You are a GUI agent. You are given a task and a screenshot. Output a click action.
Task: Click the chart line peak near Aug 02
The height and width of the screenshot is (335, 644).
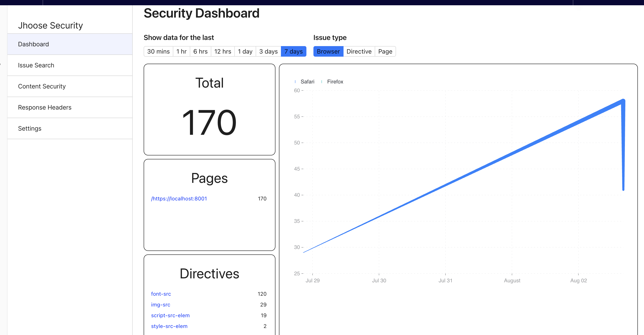pyautogui.click(x=623, y=101)
